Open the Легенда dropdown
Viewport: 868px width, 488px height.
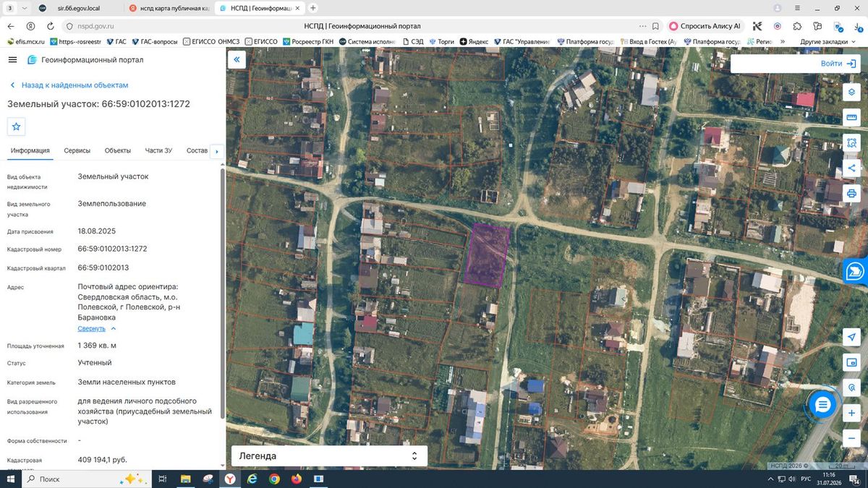tap(329, 456)
